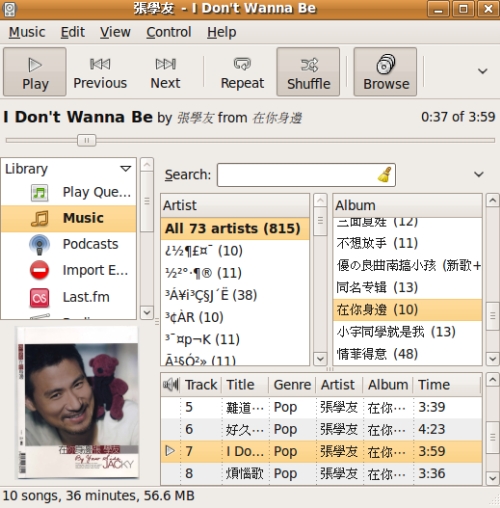Sort by the Genre column header

pos(293,385)
